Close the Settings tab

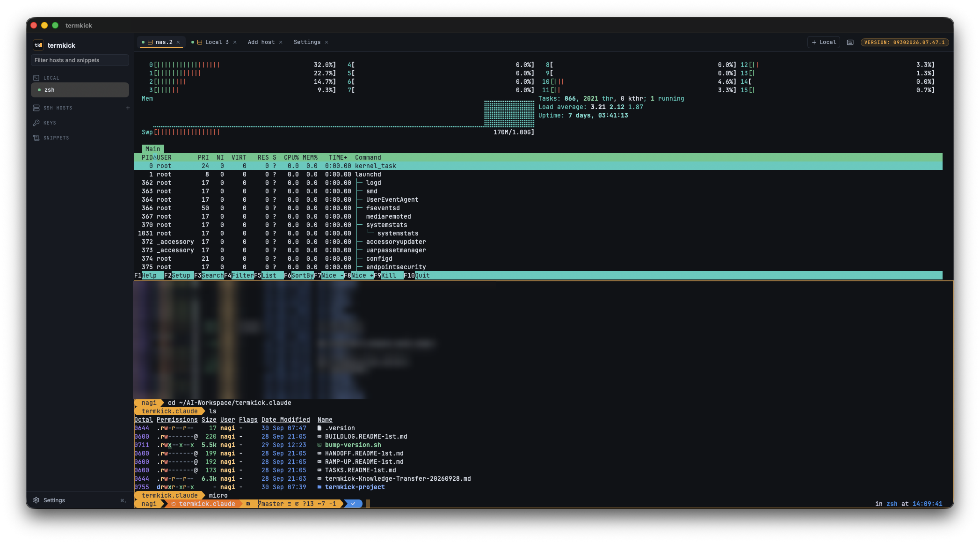[327, 42]
